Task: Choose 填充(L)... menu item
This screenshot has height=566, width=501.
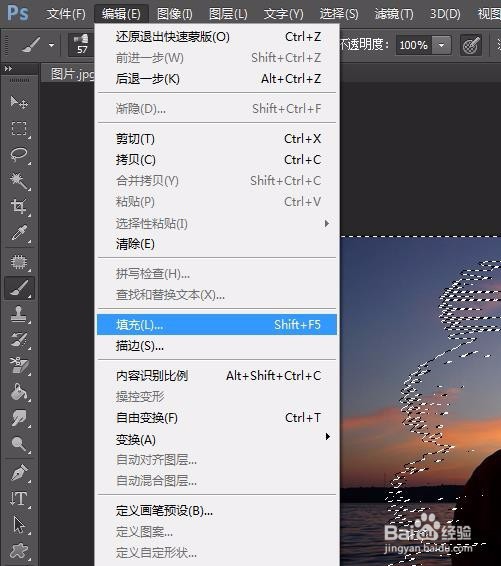Action: [x=217, y=325]
